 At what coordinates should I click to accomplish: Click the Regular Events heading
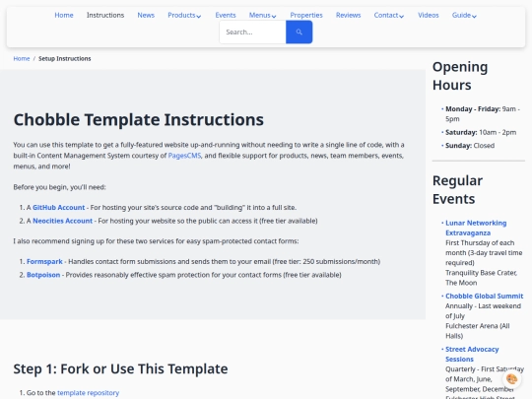click(457, 190)
